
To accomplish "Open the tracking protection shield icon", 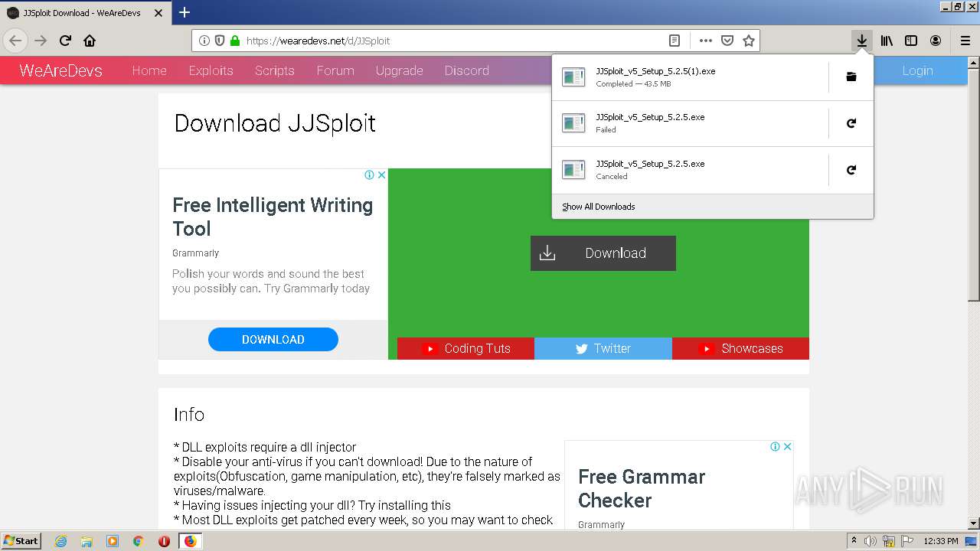I will (220, 41).
